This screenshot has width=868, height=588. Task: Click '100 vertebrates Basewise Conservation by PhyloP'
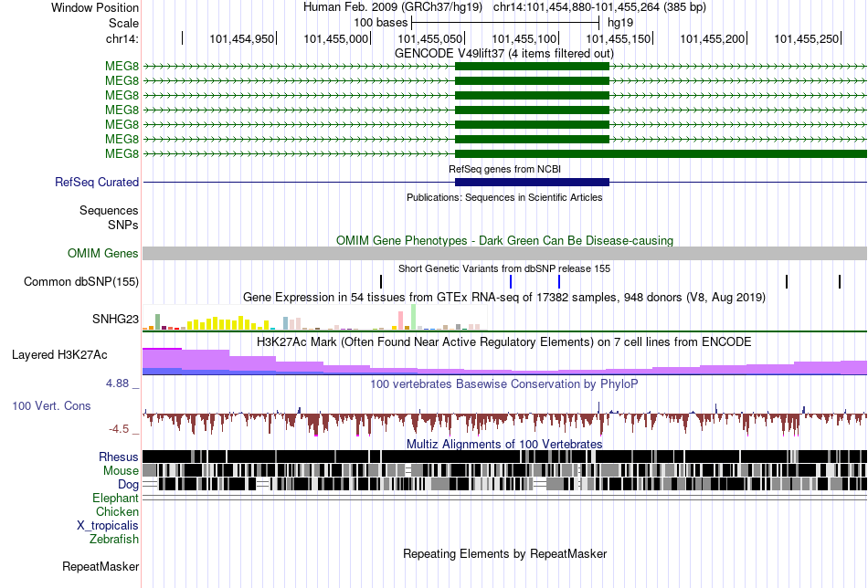coord(504,383)
